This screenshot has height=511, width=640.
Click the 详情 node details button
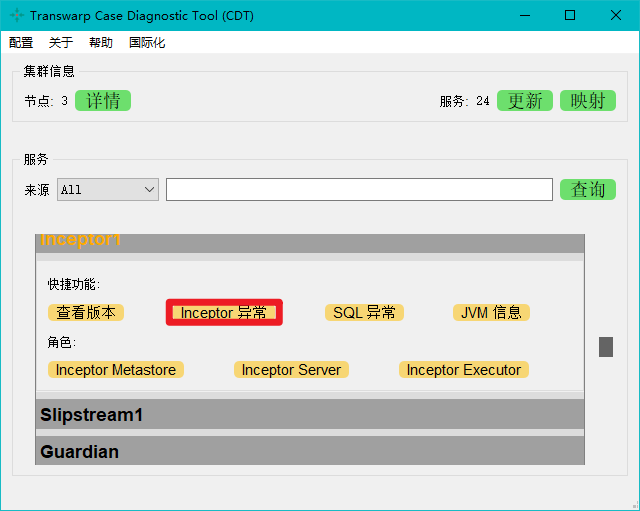[x=103, y=100]
